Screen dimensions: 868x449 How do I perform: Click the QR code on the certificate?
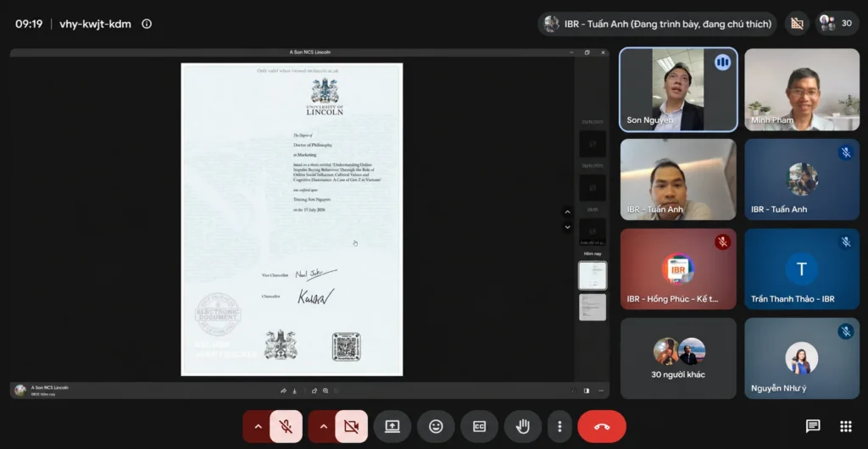click(x=347, y=346)
